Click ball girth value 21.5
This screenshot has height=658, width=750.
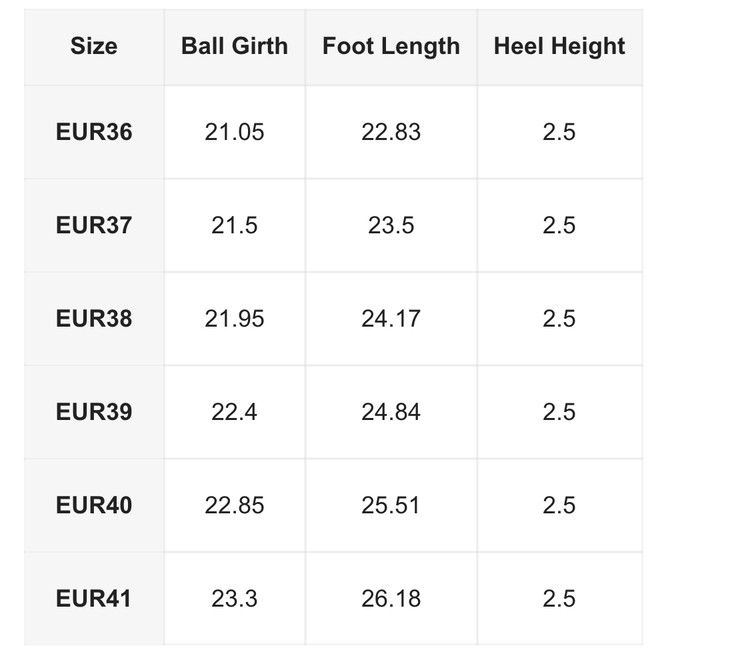[x=234, y=225]
